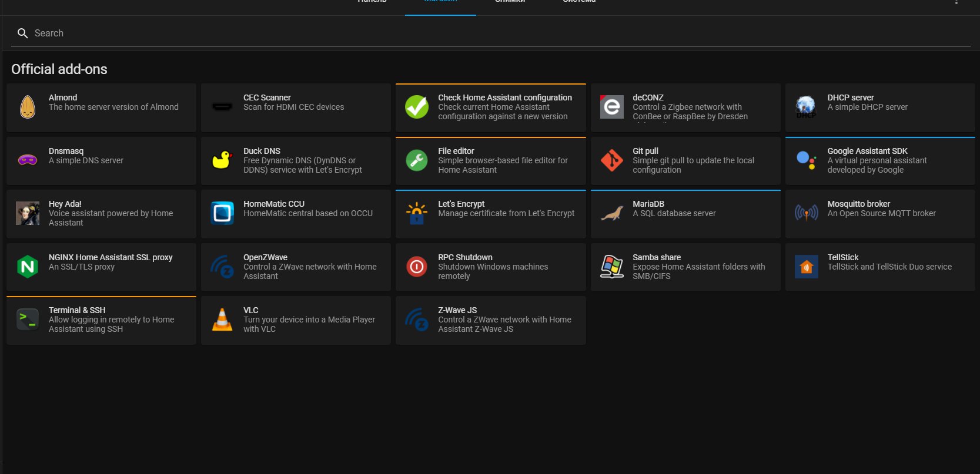Click the Hey Ada! portrait icon

(x=28, y=213)
